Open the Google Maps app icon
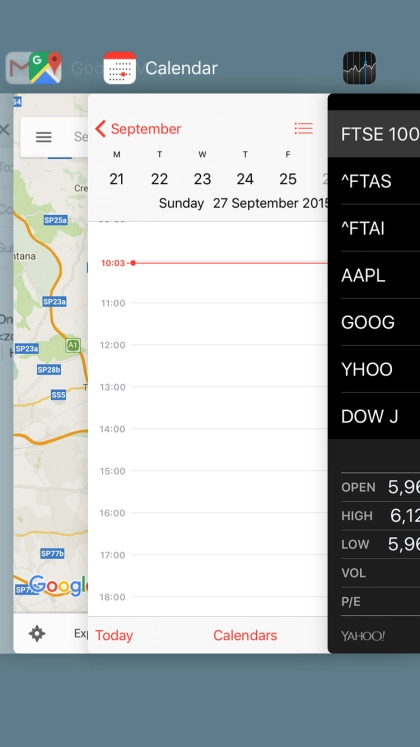The height and width of the screenshot is (747, 420). [46, 68]
